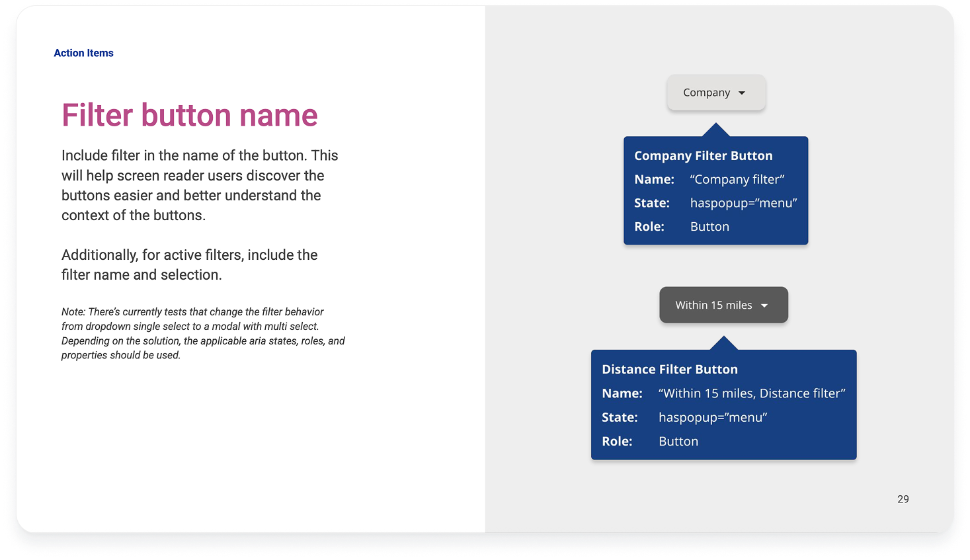The width and height of the screenshot is (970, 560).
Task: Click haspopup="menu" in the Company Filter card
Action: (744, 203)
